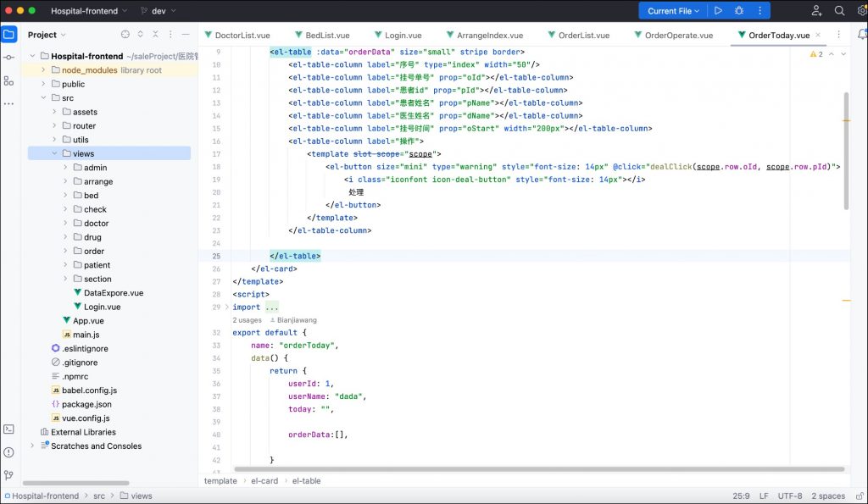The image size is (868, 504).
Task: Expand the node_modules folder
Action: point(43,70)
